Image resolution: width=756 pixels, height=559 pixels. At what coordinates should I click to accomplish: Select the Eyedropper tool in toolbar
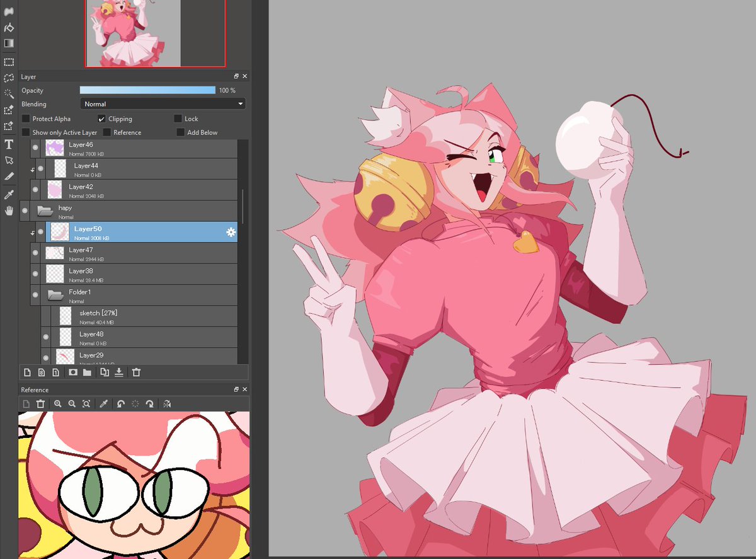[x=9, y=195]
